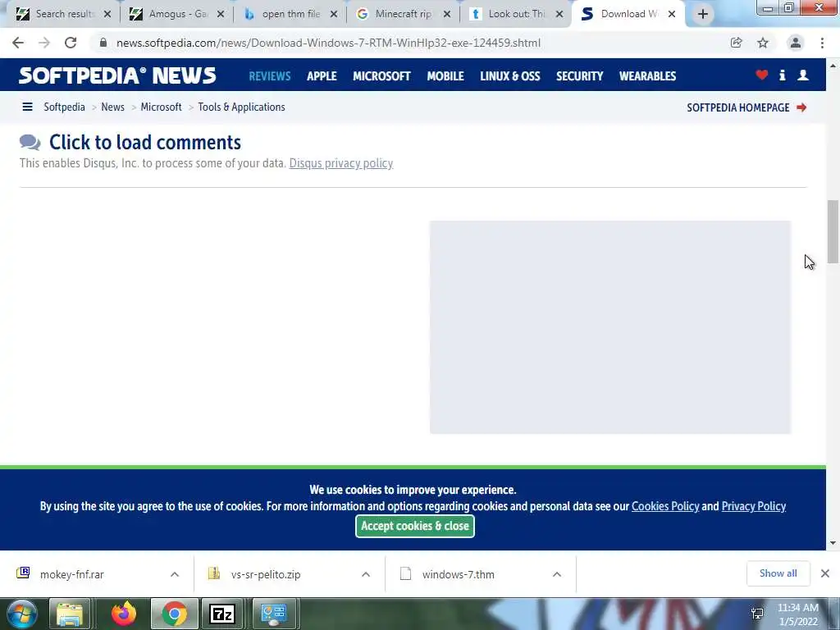Open the Chrome profile avatar menu

pyautogui.click(x=796, y=43)
